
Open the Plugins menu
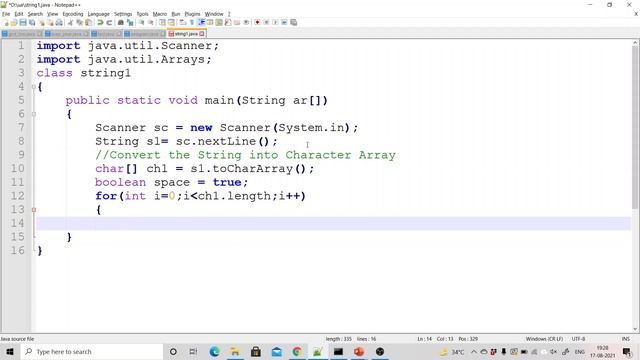(192, 14)
